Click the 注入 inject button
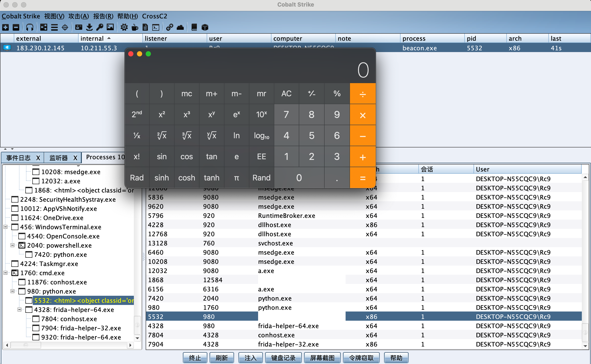 tap(251, 358)
